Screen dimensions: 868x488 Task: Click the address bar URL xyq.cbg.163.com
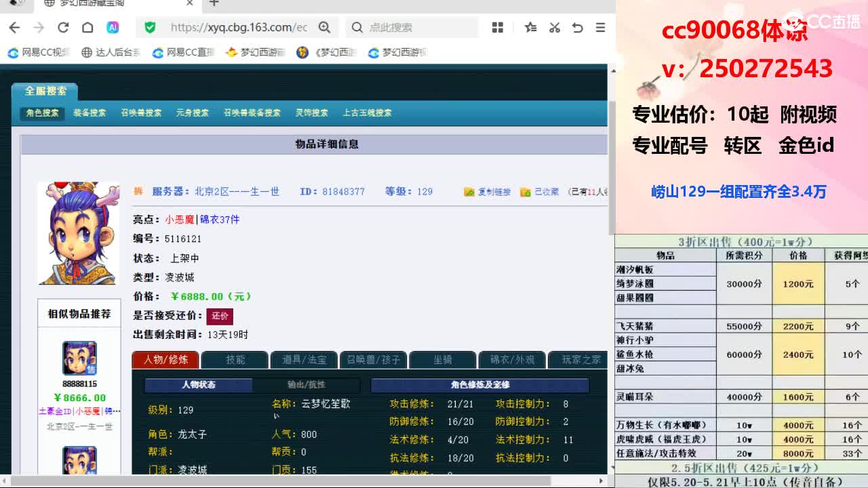[239, 28]
